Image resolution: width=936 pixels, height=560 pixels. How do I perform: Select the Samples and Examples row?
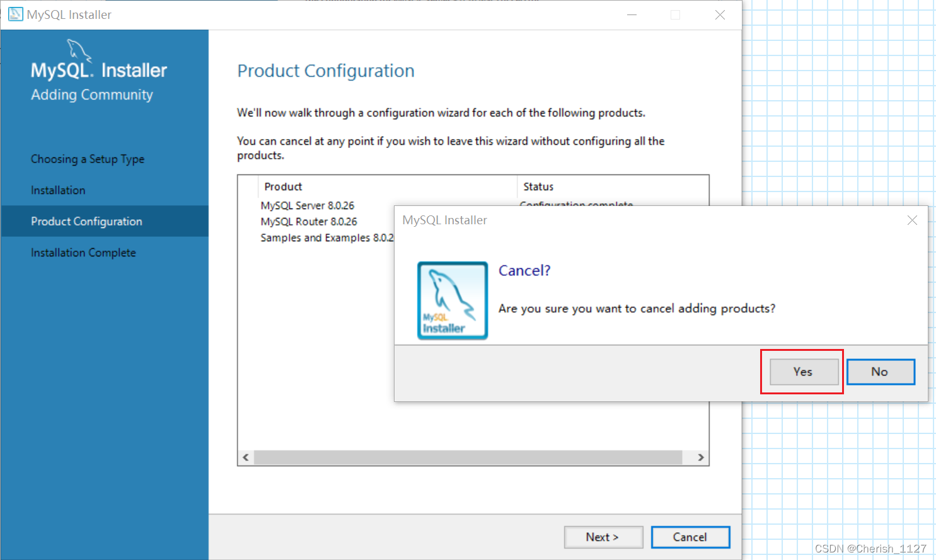tap(327, 237)
